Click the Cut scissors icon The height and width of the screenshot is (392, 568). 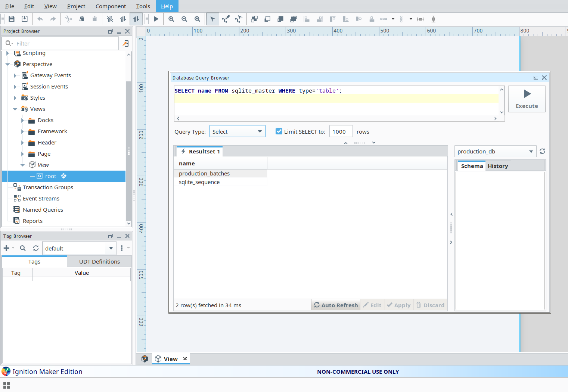68,19
